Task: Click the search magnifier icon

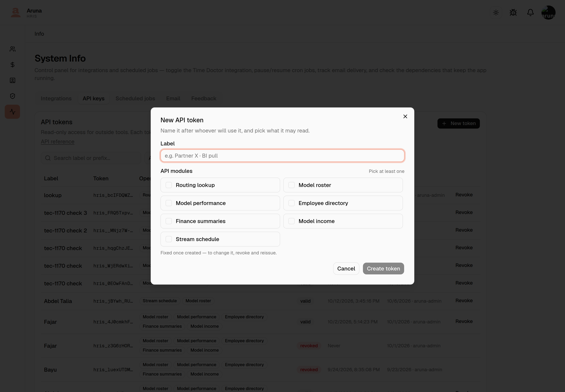Action: tap(48, 158)
